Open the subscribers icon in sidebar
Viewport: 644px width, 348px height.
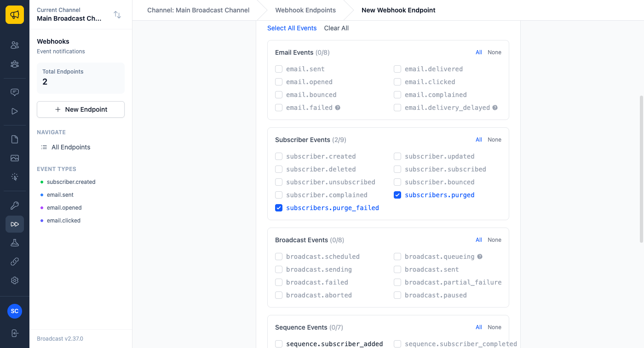(15, 45)
